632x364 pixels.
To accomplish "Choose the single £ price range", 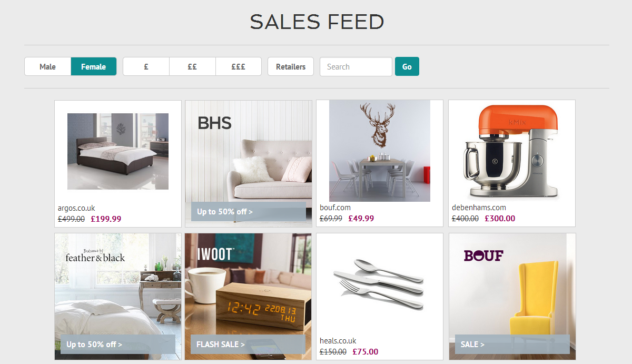I will pyautogui.click(x=146, y=67).
